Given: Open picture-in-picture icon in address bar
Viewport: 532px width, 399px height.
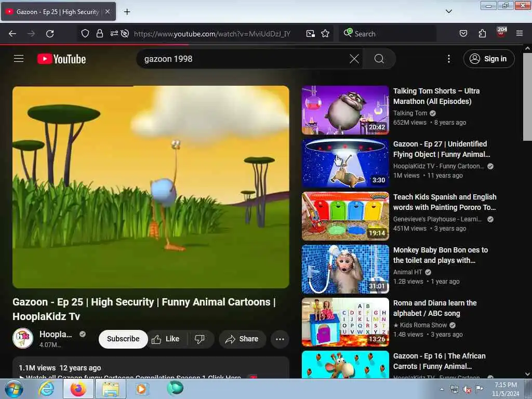Looking at the screenshot, I should (x=310, y=34).
